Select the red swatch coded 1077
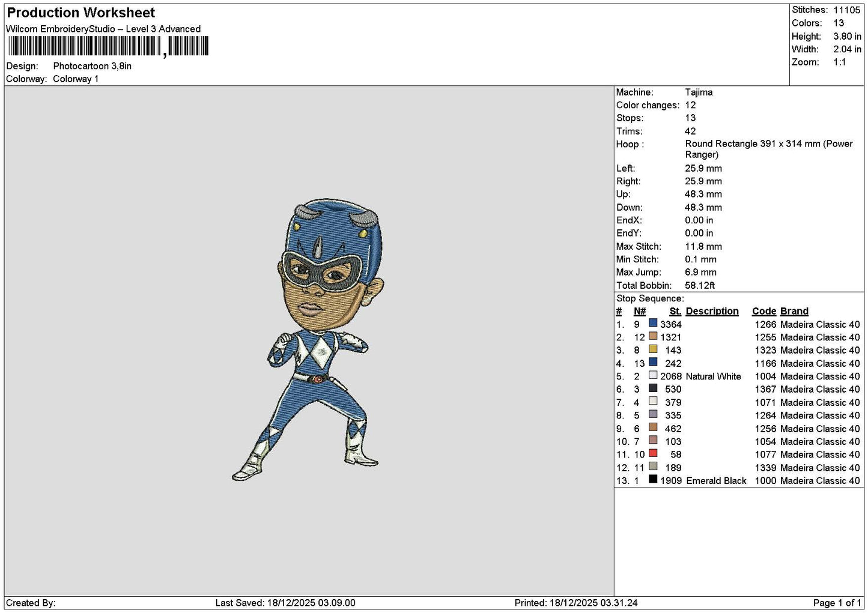 coord(652,454)
